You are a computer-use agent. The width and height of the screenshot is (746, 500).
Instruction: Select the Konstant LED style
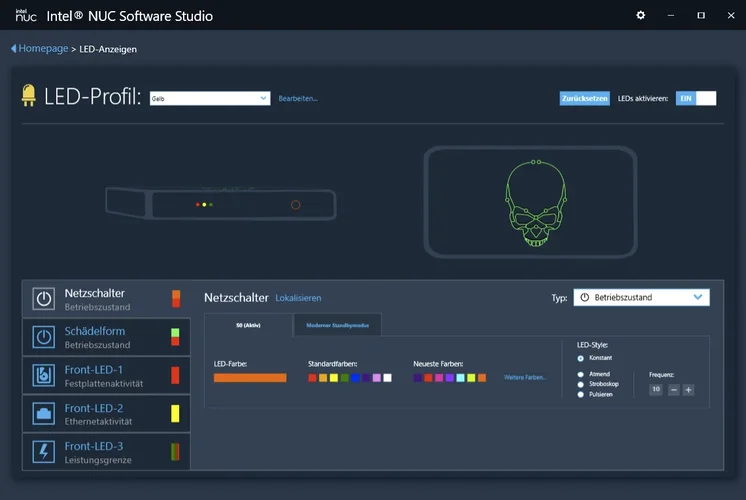pyautogui.click(x=581, y=358)
